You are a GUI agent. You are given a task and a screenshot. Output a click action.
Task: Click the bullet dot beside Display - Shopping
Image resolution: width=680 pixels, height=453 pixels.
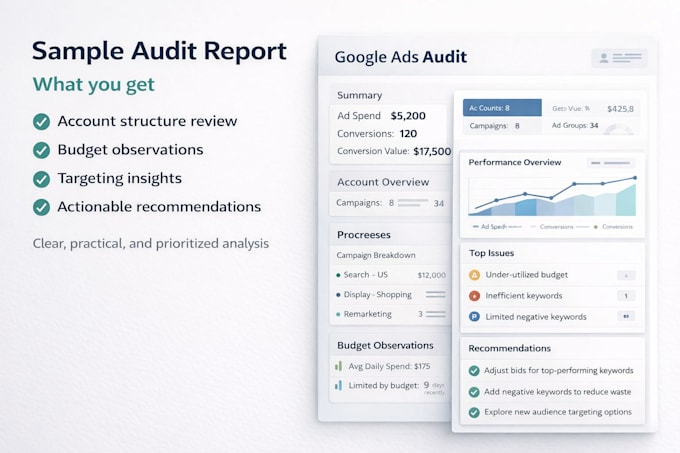coord(338,295)
